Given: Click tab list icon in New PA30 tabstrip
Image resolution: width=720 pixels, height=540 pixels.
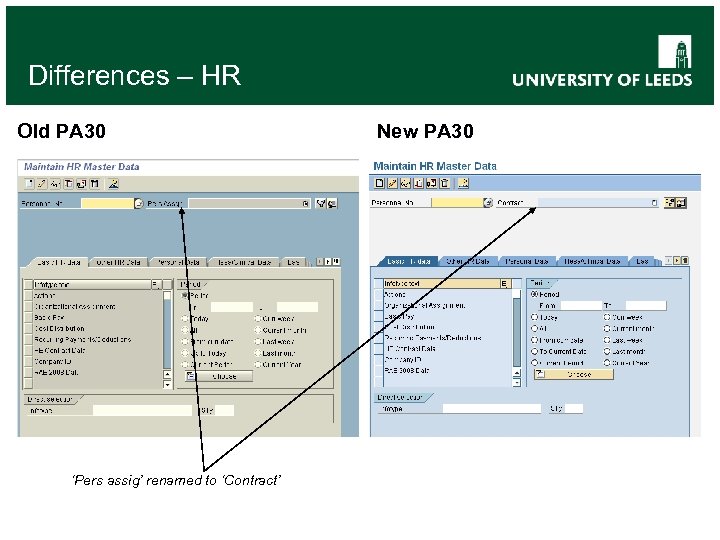Looking at the screenshot, I should pos(685,260).
